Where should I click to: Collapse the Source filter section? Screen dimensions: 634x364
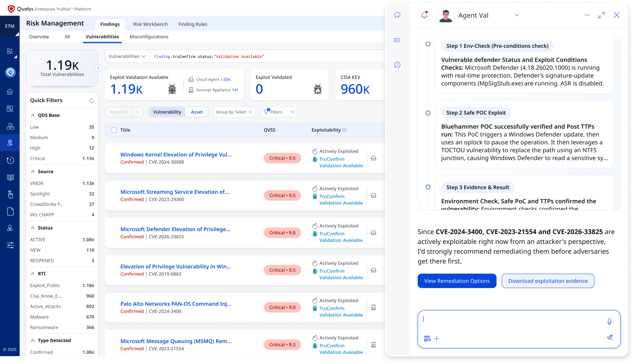click(x=33, y=172)
